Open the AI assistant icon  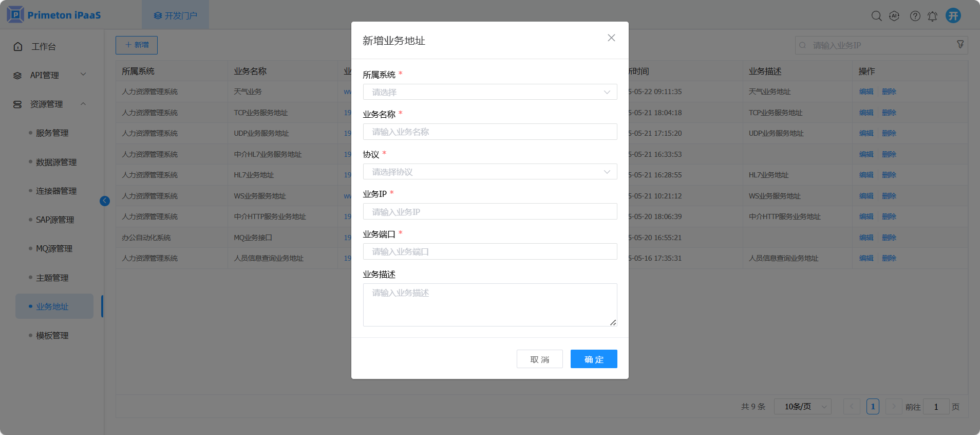894,16
